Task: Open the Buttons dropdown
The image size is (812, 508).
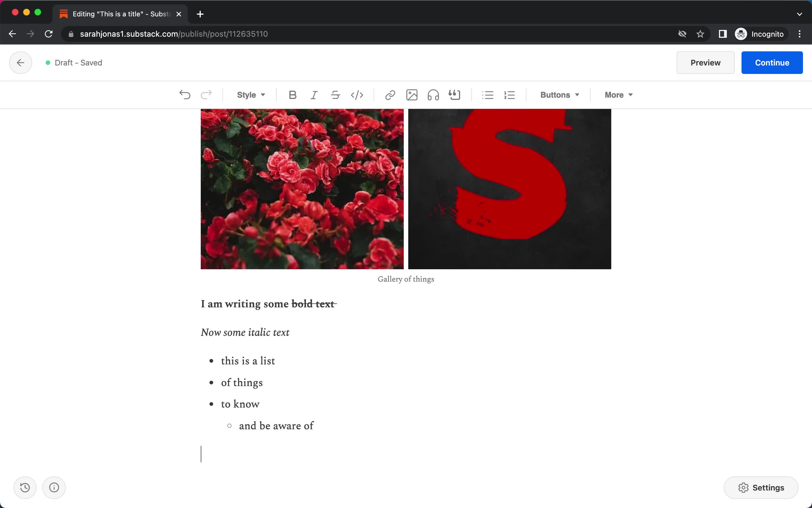Action: pyautogui.click(x=559, y=95)
